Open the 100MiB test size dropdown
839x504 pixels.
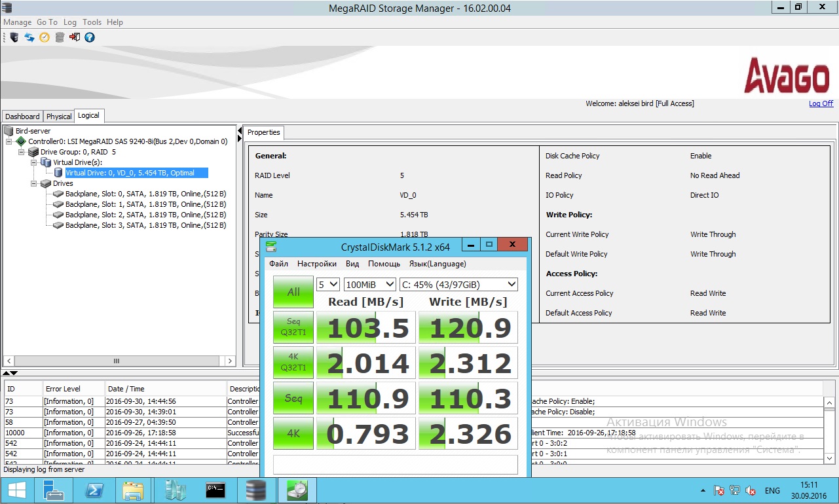click(x=370, y=284)
